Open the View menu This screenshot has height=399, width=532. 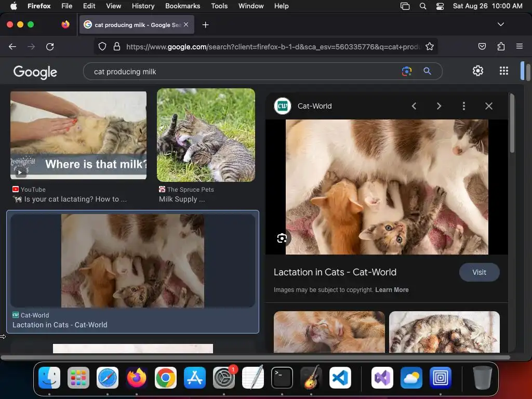click(x=113, y=6)
